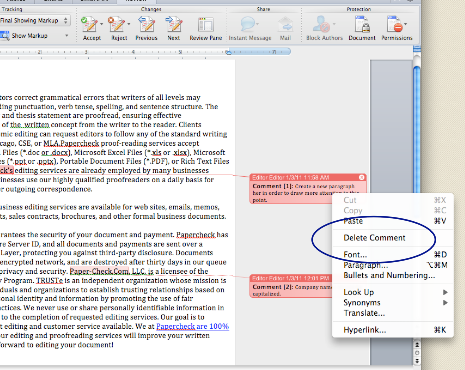Choose Hyperlink... from context menu

pyautogui.click(x=393, y=330)
